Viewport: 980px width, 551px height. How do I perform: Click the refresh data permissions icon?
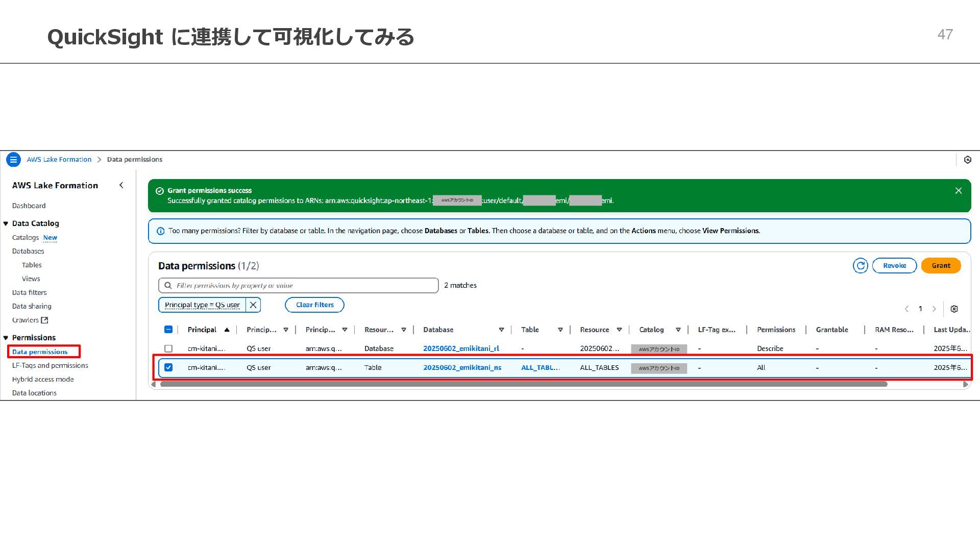pyautogui.click(x=860, y=266)
